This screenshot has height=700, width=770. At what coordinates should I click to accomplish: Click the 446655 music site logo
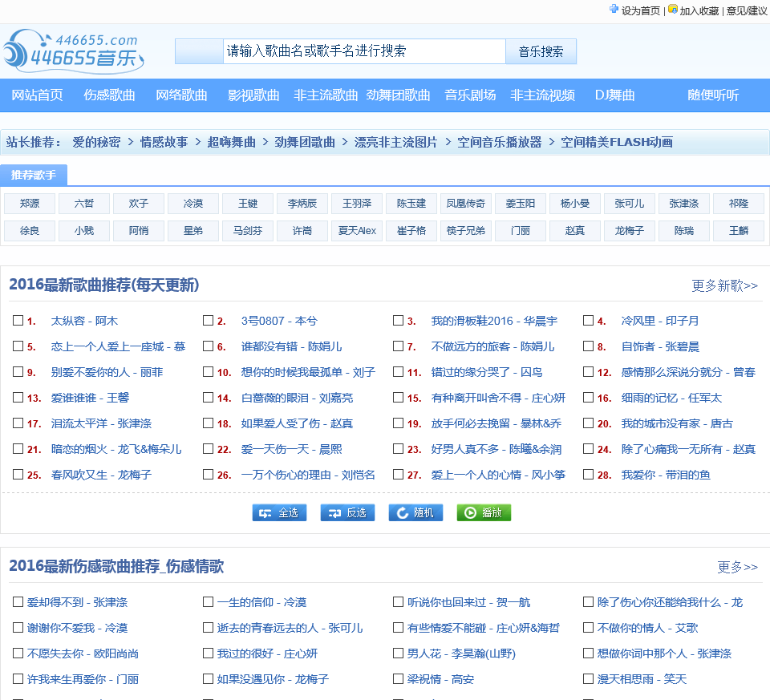[x=74, y=51]
